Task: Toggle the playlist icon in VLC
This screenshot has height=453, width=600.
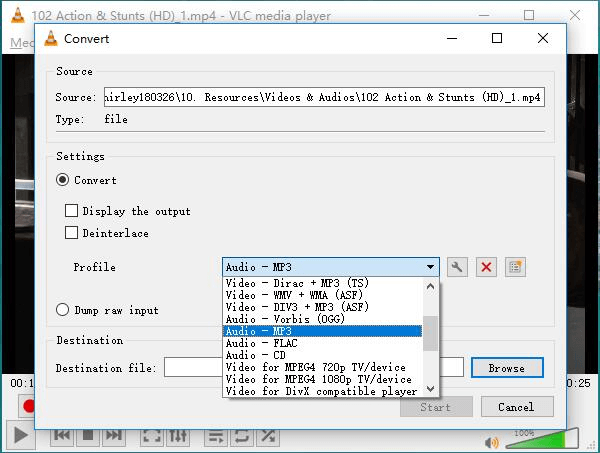Action: [x=216, y=435]
